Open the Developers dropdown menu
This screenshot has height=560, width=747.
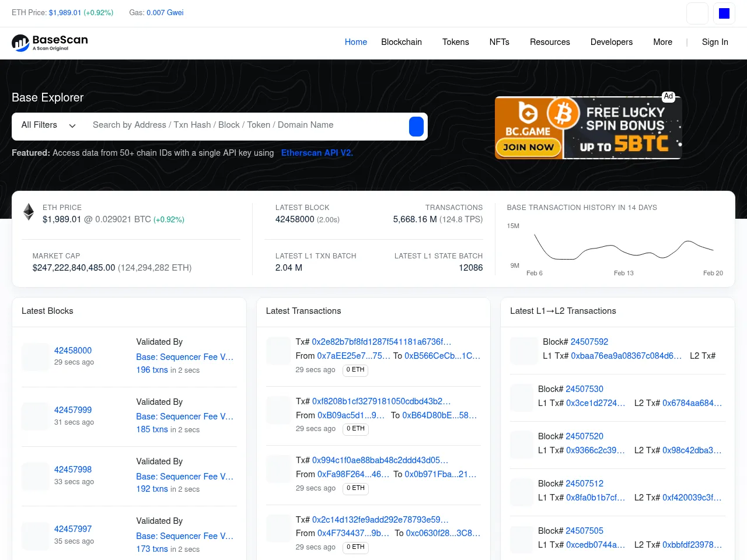[x=611, y=42]
